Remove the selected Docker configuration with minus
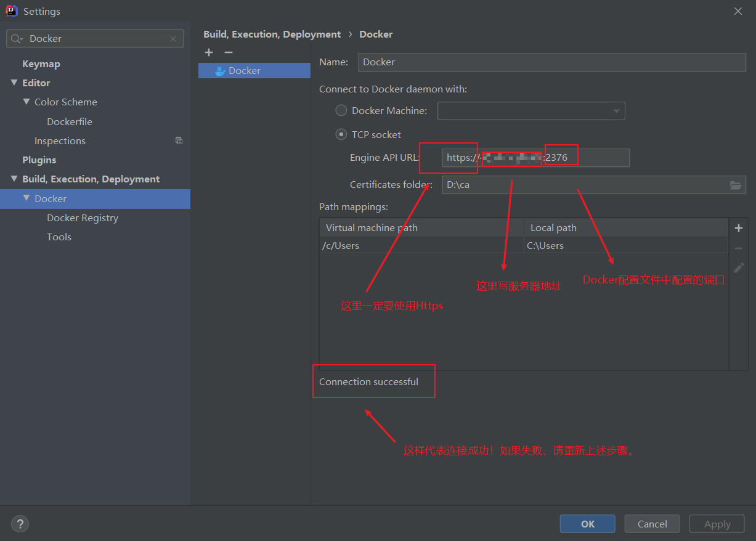 [229, 53]
